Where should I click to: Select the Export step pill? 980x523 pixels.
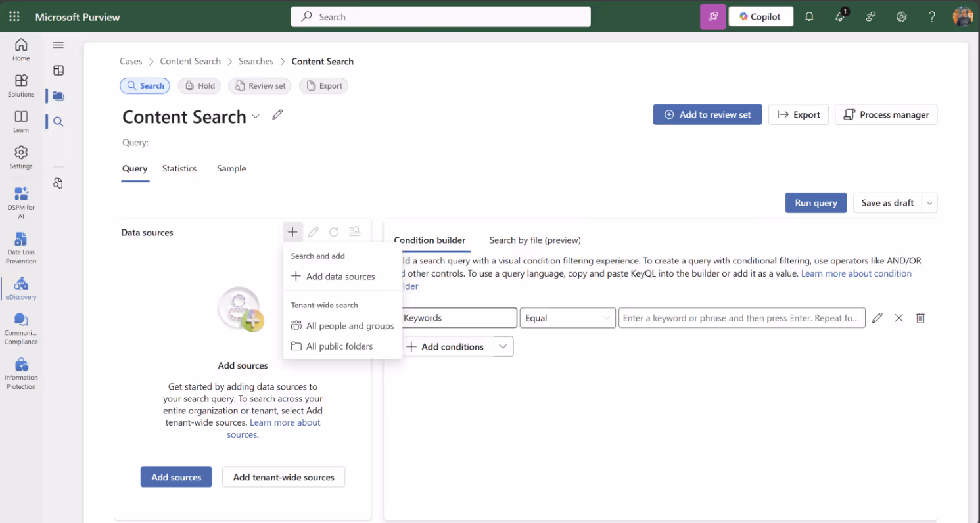click(323, 86)
